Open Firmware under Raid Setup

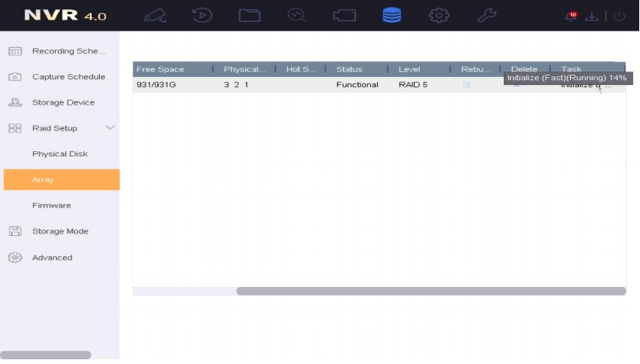[x=51, y=206]
